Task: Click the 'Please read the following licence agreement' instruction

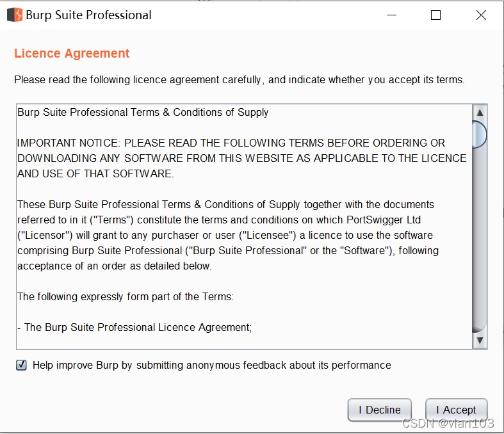Action: pyautogui.click(x=240, y=79)
